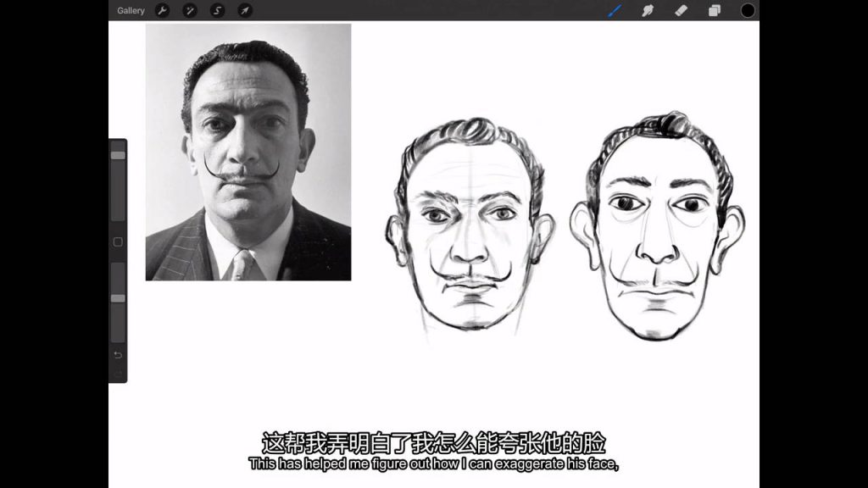Viewport: 868px width, 488px height.
Task: Open the Layers panel
Action: click(715, 10)
